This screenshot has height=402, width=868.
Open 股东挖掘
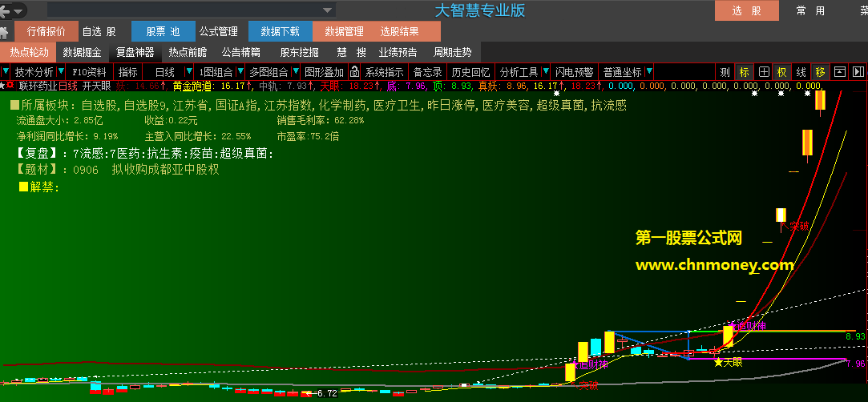pos(300,53)
